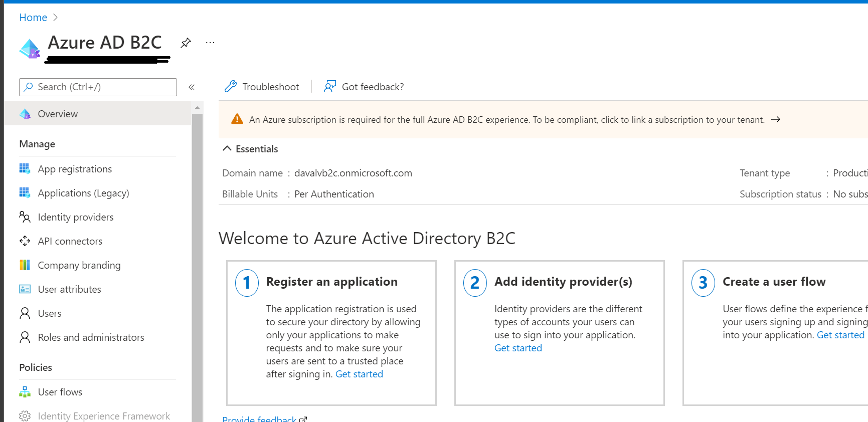Click the Identity providers icon
868x422 pixels.
click(x=25, y=217)
